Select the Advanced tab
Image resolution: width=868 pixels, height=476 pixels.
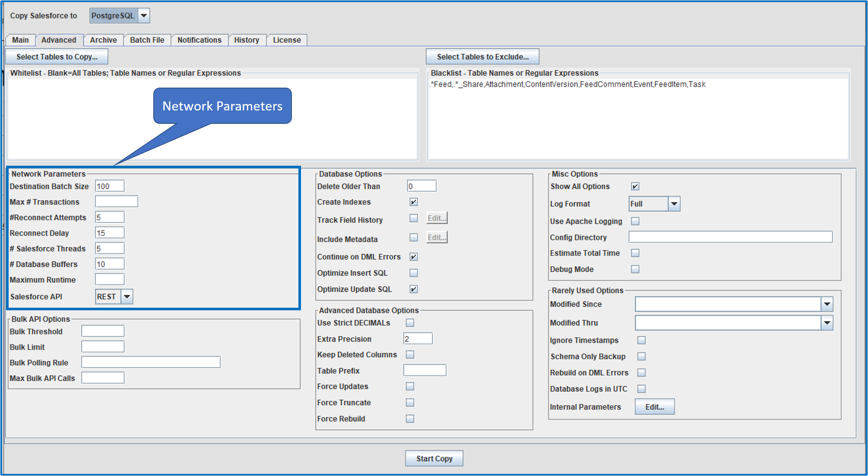tap(59, 40)
